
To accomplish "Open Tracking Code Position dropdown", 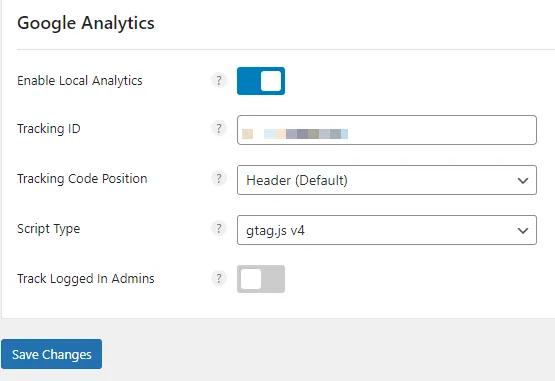I will (387, 180).
